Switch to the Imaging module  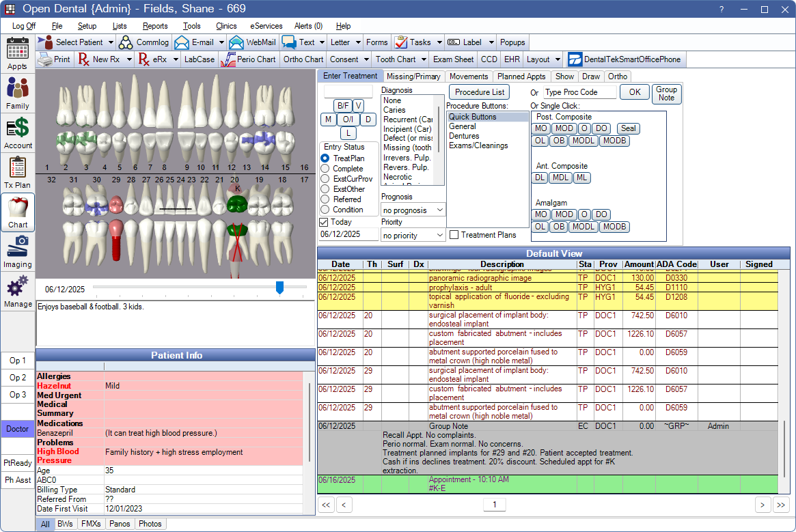(x=18, y=251)
